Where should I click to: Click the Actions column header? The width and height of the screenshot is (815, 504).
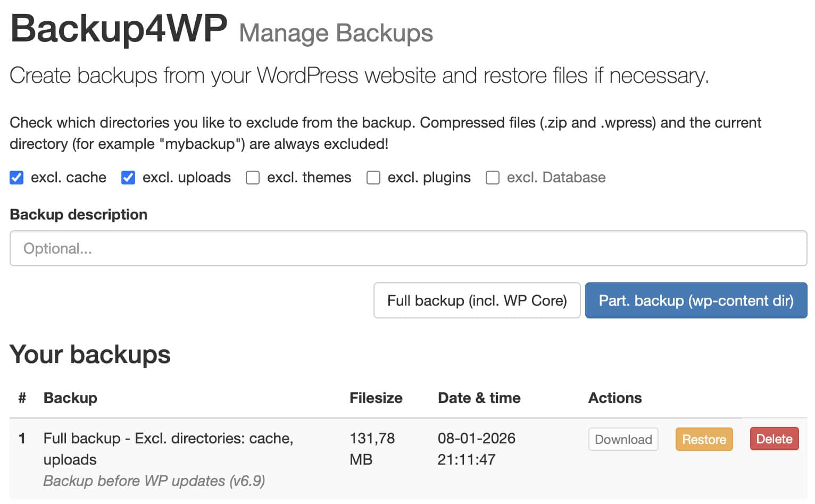[x=615, y=398]
